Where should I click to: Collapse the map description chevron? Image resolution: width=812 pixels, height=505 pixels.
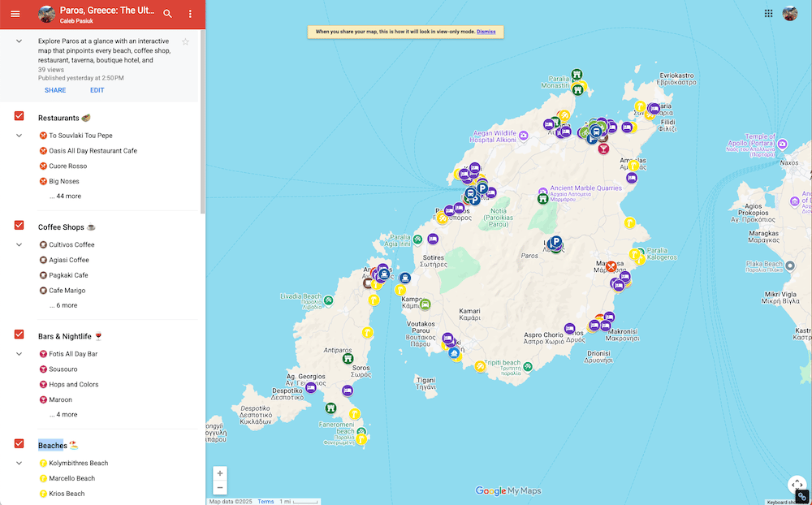point(19,41)
